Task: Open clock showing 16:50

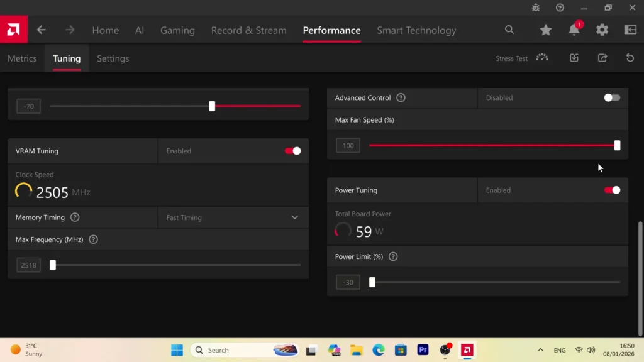Action: [x=619, y=349]
